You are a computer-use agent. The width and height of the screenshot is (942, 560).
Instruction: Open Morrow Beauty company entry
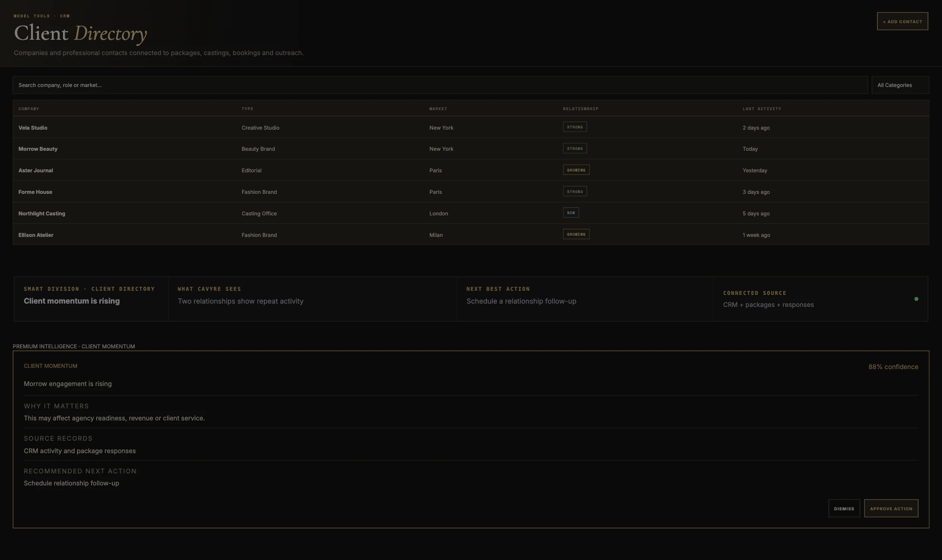(38, 149)
